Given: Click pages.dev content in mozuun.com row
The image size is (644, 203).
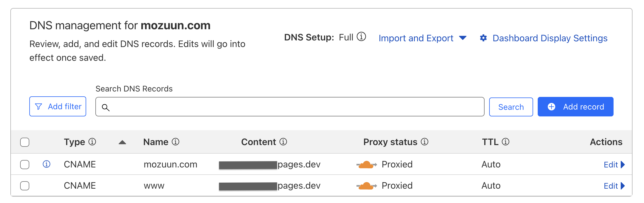Looking at the screenshot, I should [x=299, y=165].
